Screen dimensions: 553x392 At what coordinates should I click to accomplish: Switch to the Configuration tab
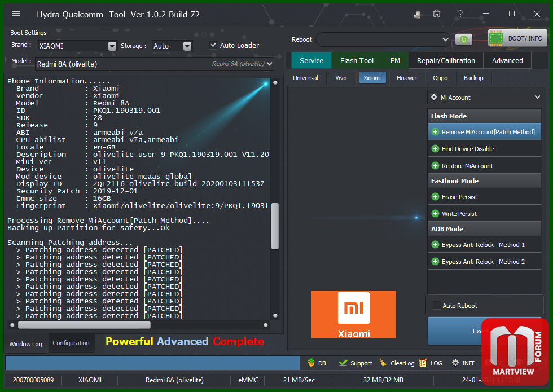pyautogui.click(x=71, y=343)
